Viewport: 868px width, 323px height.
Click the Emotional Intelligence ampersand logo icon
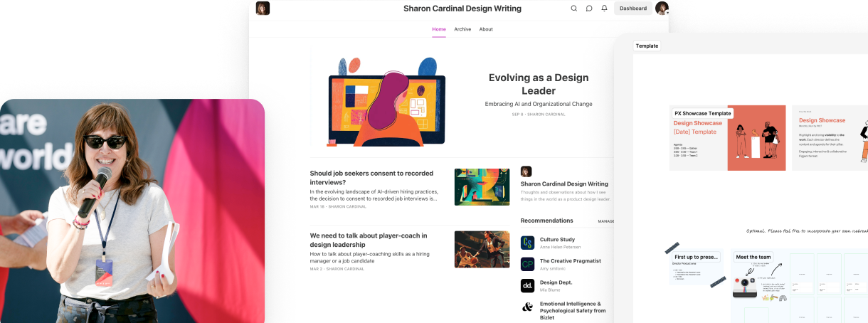pyautogui.click(x=527, y=307)
